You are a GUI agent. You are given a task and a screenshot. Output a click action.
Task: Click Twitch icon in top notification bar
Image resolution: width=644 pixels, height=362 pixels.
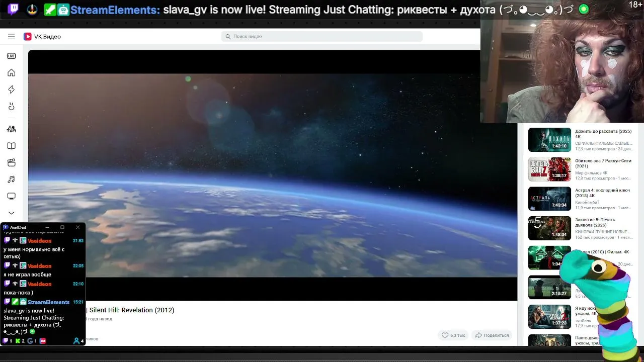[14, 10]
